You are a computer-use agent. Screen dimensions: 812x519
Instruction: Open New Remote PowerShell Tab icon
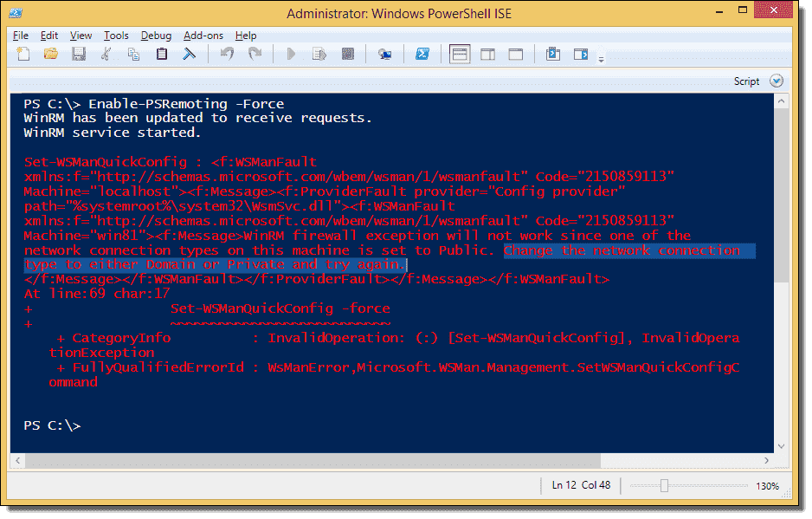[x=384, y=55]
